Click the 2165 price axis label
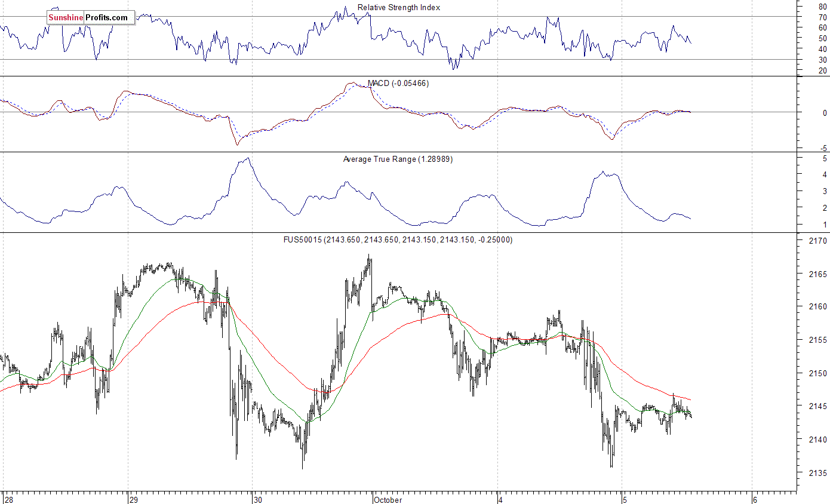This screenshot has height=504, width=830. coord(819,274)
